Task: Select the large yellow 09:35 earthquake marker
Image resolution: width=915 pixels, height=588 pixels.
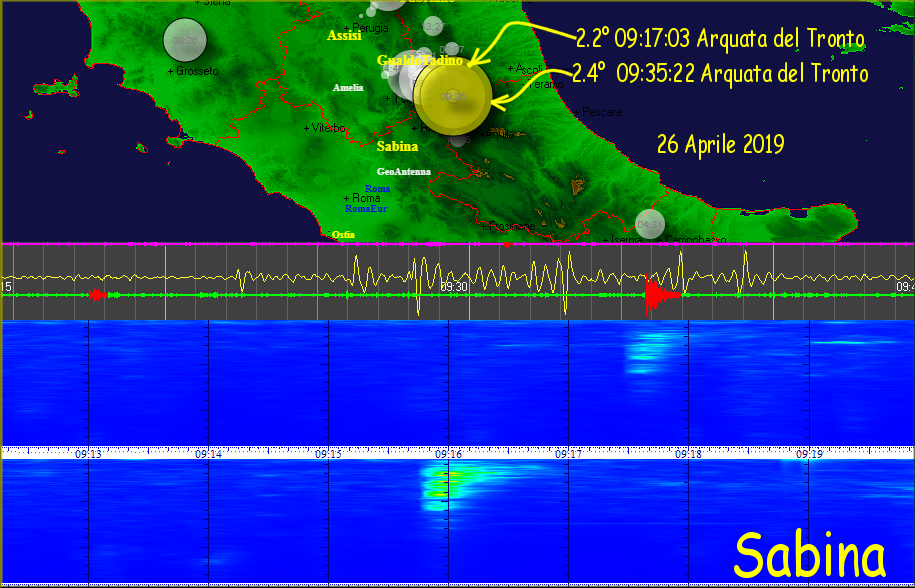Action: tap(453, 96)
